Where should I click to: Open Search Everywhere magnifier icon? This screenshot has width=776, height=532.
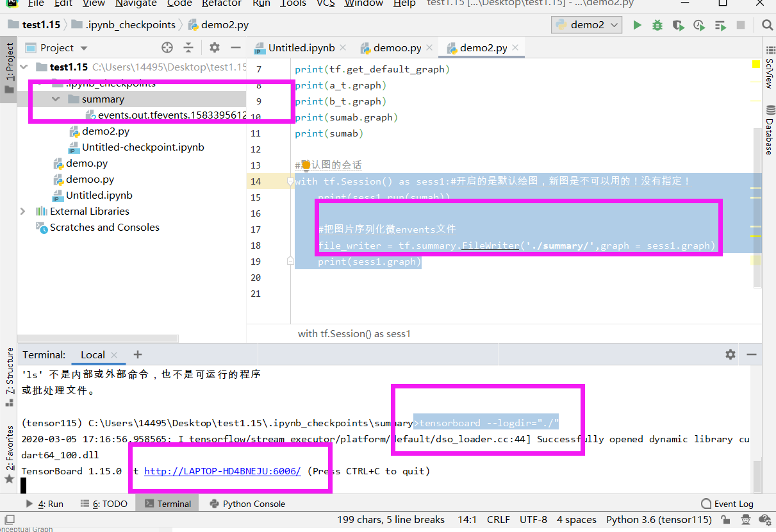[x=767, y=25]
